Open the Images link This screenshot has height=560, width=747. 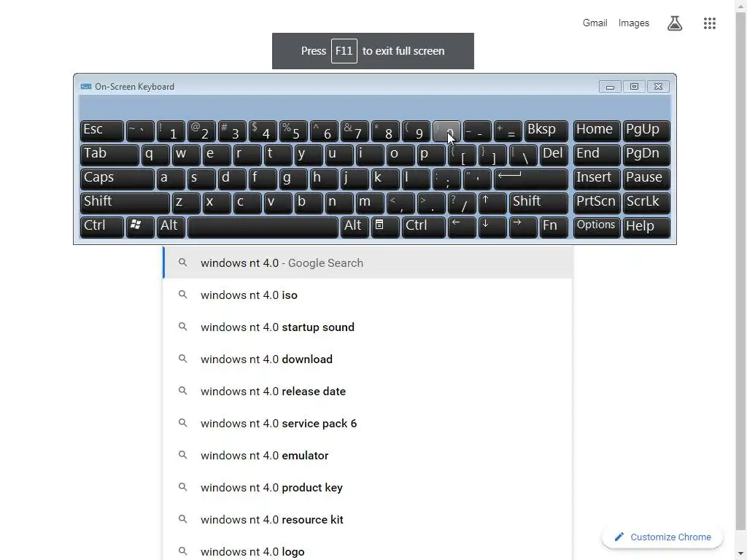(634, 23)
